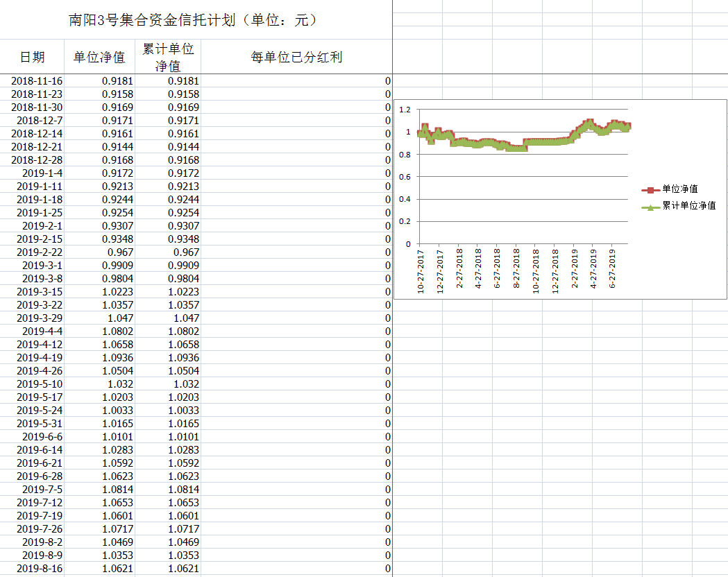The height and width of the screenshot is (577, 728).
Task: Click the 12-27-2018 chart axis label
Action: point(555,271)
